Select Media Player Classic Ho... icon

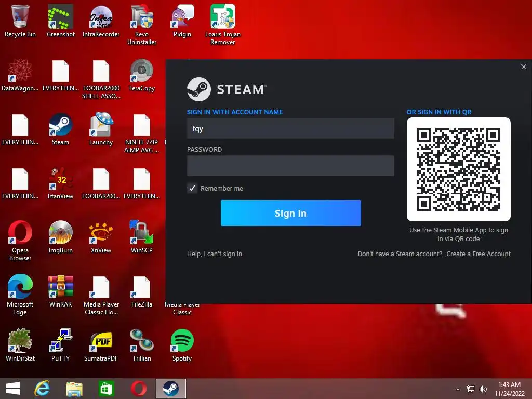coord(101,295)
